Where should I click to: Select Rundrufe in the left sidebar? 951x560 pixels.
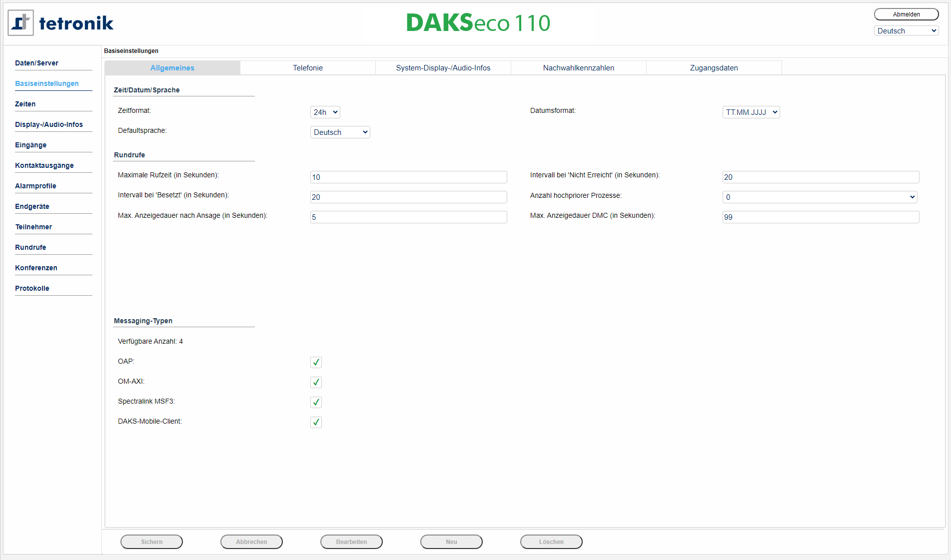(30, 247)
